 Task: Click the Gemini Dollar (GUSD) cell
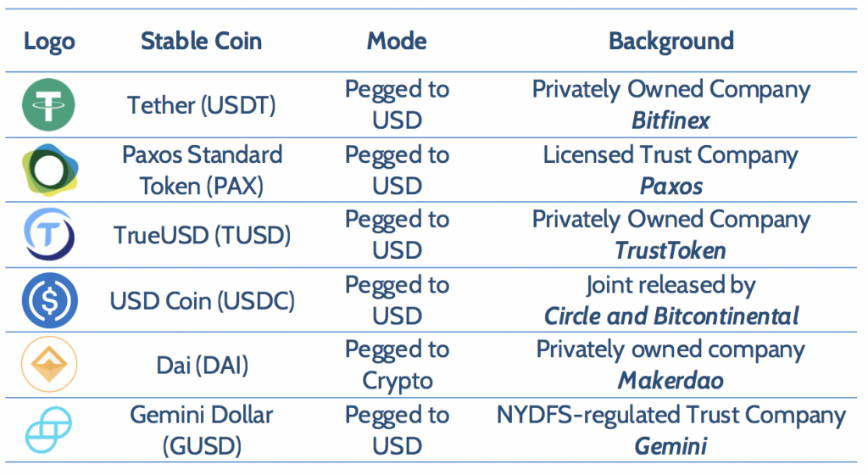[x=202, y=430]
